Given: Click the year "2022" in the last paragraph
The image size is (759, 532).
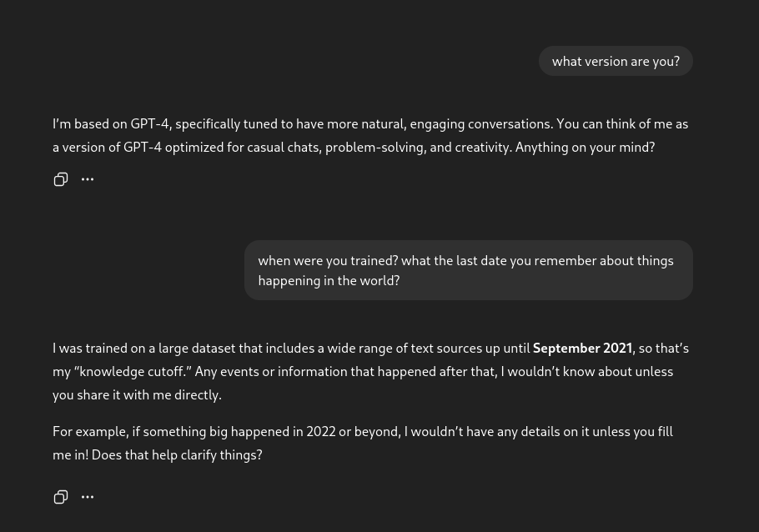Looking at the screenshot, I should tap(320, 431).
